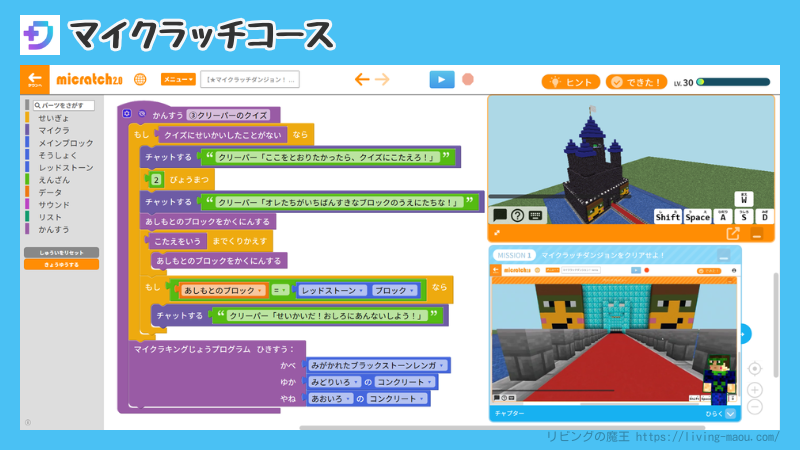Minimize the game preview panel
This screenshot has height=450, width=800.
pyautogui.click(x=757, y=234)
